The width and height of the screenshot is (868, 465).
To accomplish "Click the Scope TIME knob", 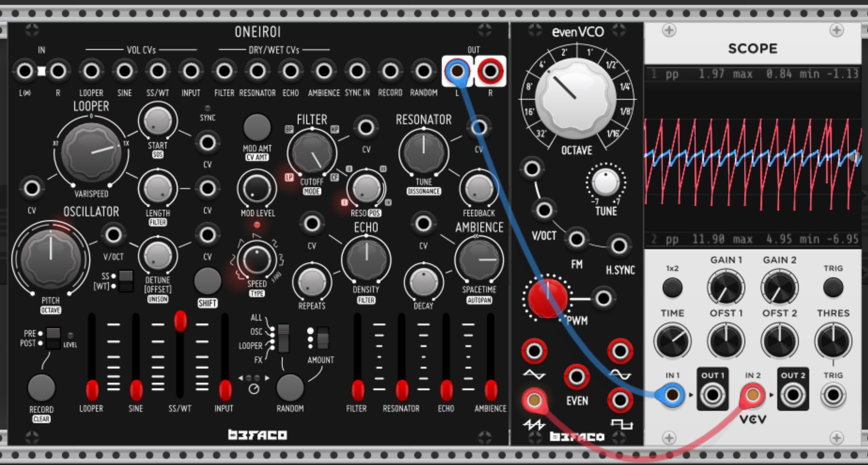I will (672, 341).
